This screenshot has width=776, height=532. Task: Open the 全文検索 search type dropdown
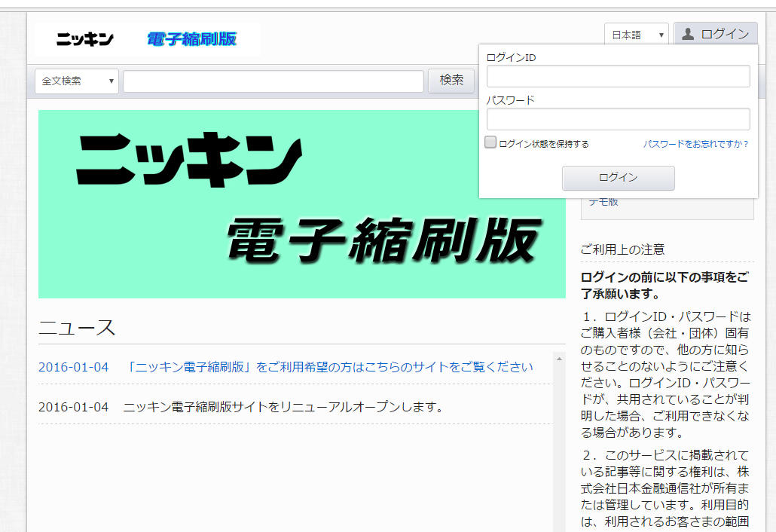pyautogui.click(x=77, y=81)
